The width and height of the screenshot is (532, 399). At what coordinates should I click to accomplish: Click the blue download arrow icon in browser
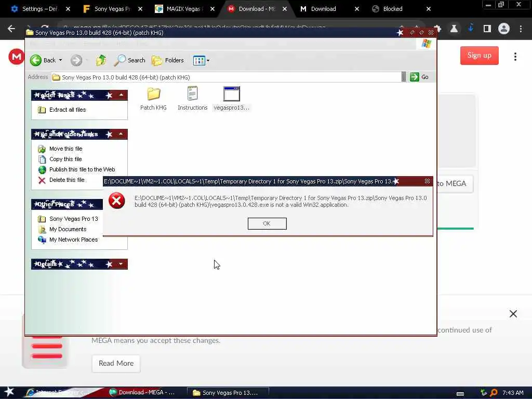click(471, 28)
